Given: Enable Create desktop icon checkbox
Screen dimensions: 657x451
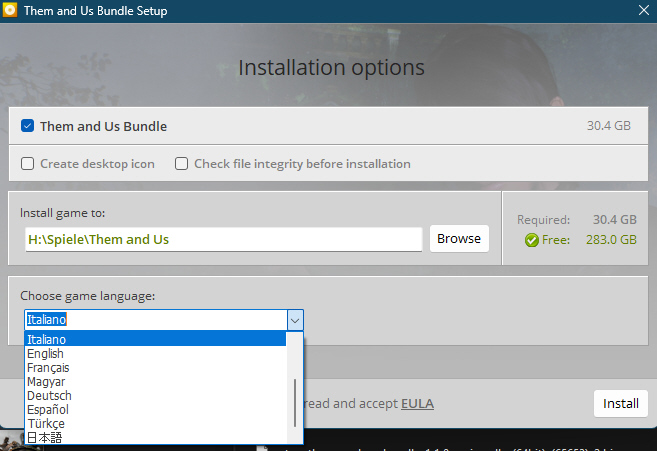Looking at the screenshot, I should click(27, 163).
